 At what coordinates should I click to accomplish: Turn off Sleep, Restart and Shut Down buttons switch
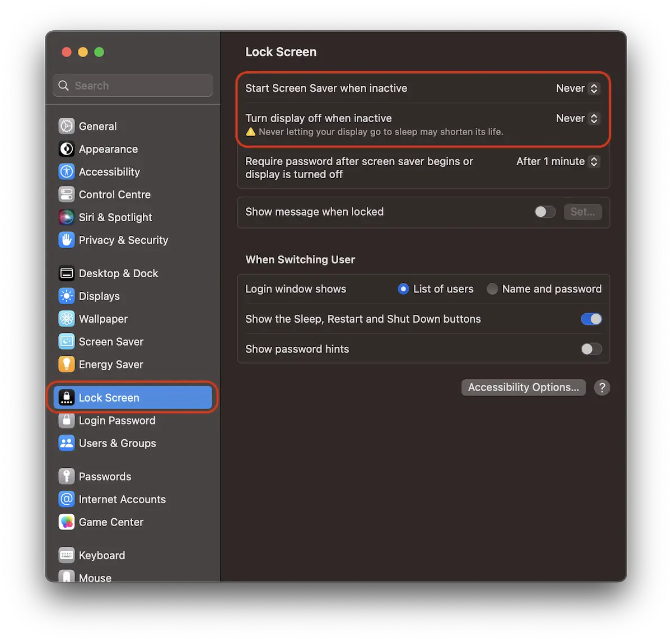591,319
